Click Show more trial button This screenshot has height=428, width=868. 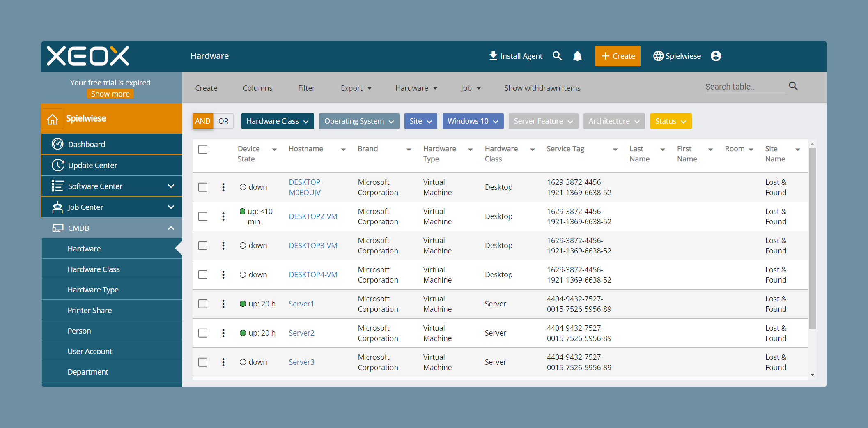point(110,94)
